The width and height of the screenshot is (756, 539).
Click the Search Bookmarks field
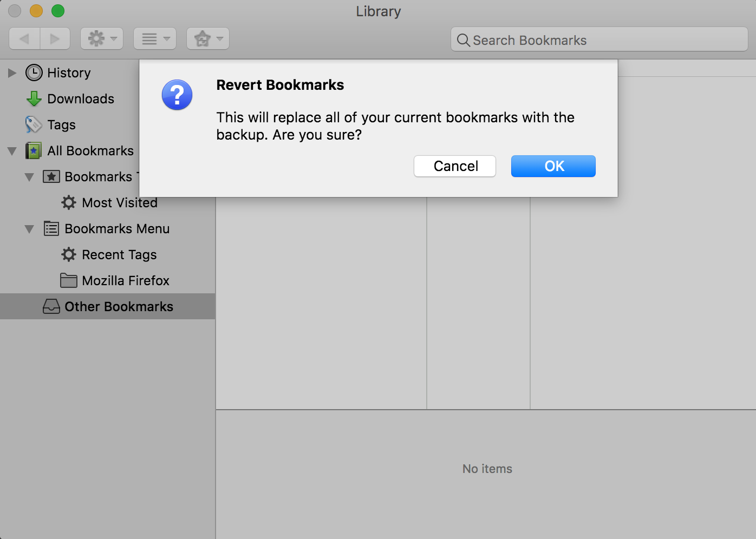599,40
